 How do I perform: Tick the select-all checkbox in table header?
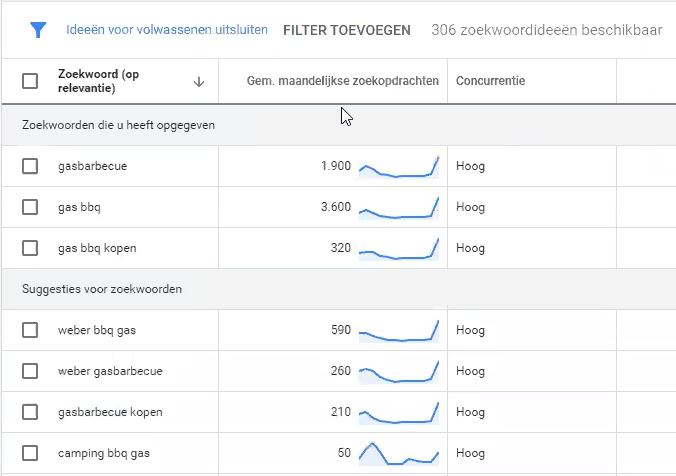pos(30,81)
